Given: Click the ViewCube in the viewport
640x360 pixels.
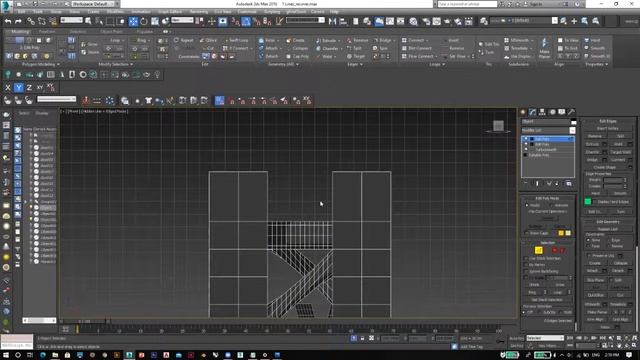Looking at the screenshot, I should coord(498,127).
